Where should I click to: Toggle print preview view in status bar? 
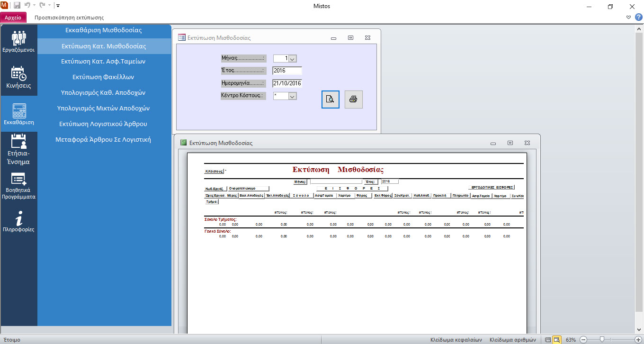click(x=557, y=340)
